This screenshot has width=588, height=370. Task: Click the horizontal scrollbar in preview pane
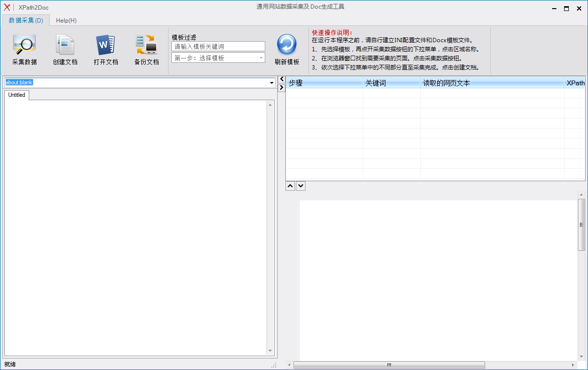[389, 364]
